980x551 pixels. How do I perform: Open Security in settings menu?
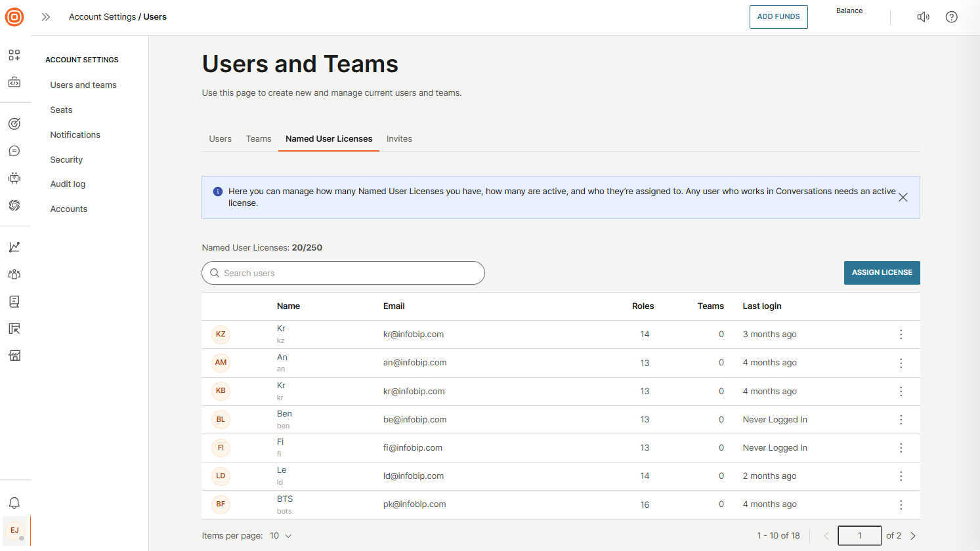click(x=66, y=160)
